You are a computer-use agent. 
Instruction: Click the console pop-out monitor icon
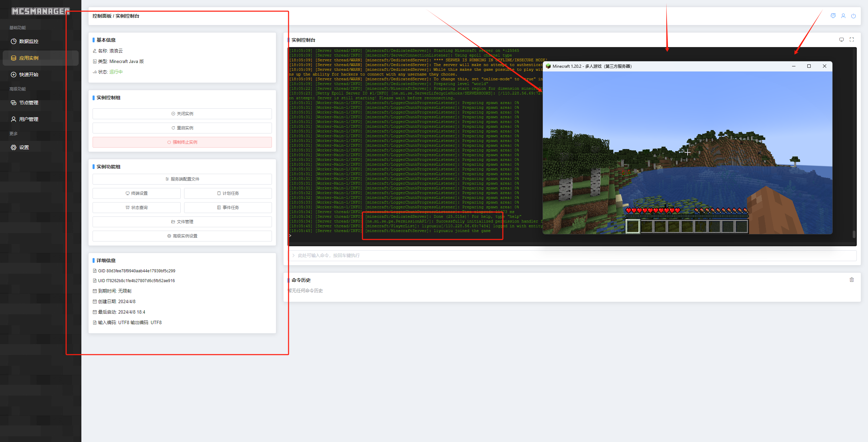coord(842,40)
